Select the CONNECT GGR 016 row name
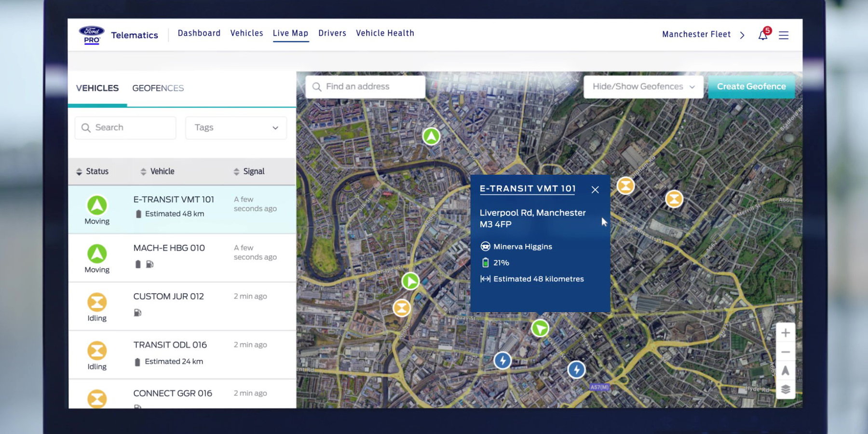 click(x=173, y=393)
